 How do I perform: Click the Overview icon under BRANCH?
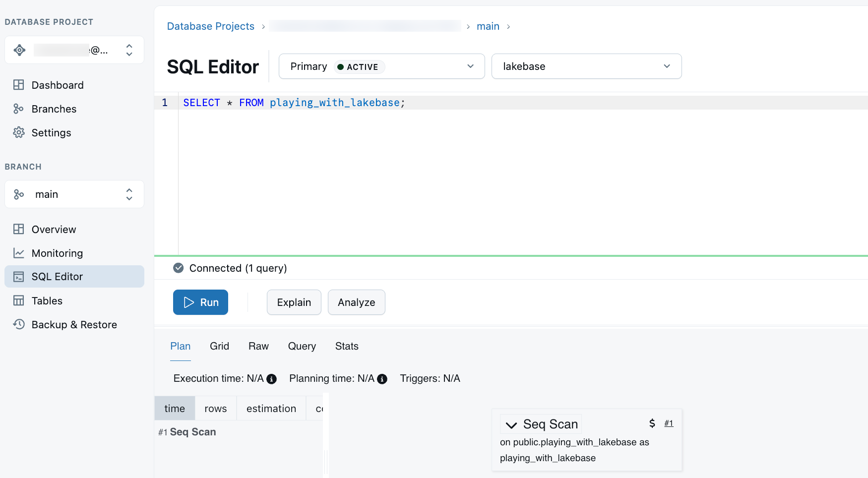click(x=19, y=229)
